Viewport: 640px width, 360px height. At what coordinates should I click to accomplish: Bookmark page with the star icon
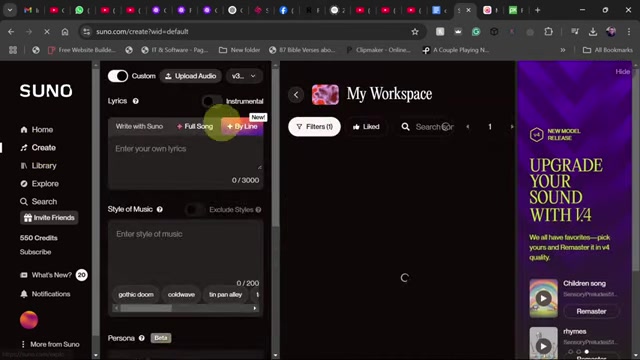click(415, 31)
